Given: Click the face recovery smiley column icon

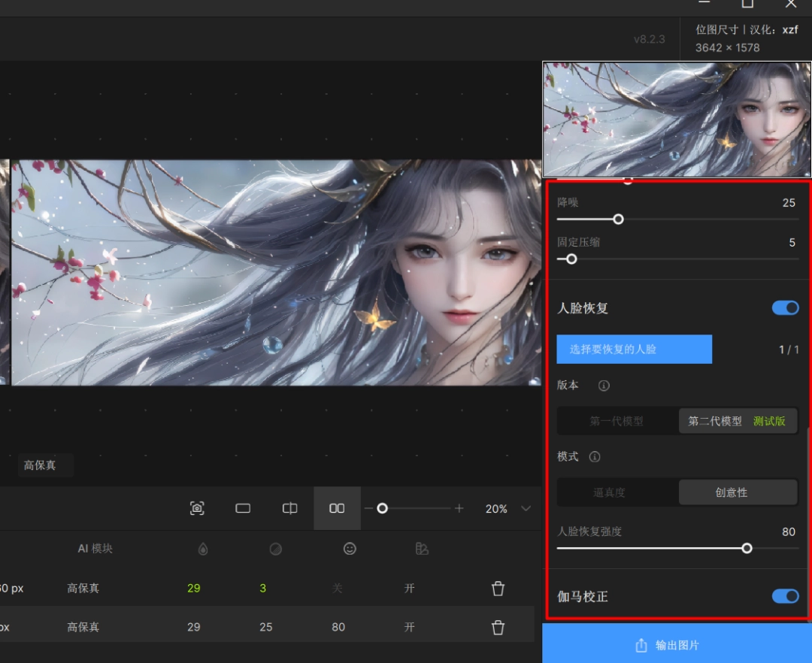Looking at the screenshot, I should (350, 549).
